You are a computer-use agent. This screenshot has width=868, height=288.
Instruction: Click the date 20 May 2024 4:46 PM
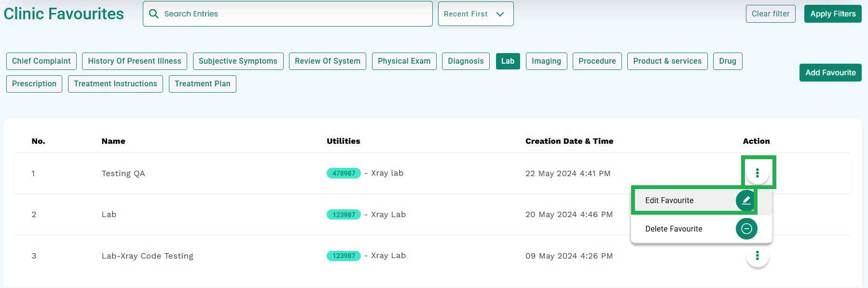(x=569, y=215)
